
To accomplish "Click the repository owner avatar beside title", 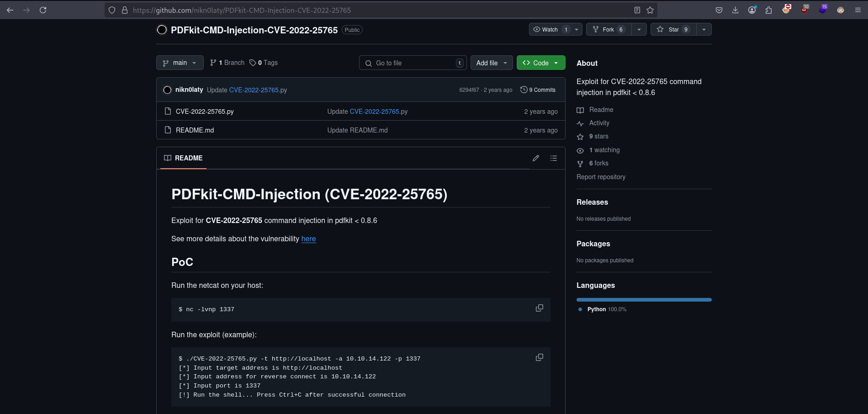I will pos(162,30).
